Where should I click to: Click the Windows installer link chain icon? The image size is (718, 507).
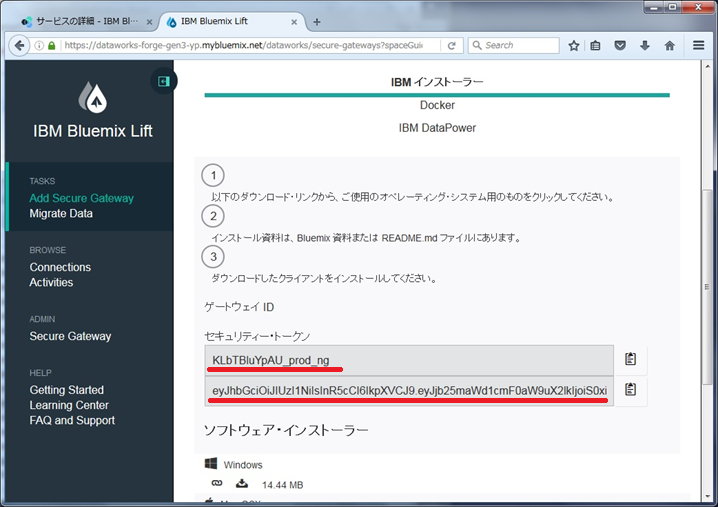pos(216,484)
